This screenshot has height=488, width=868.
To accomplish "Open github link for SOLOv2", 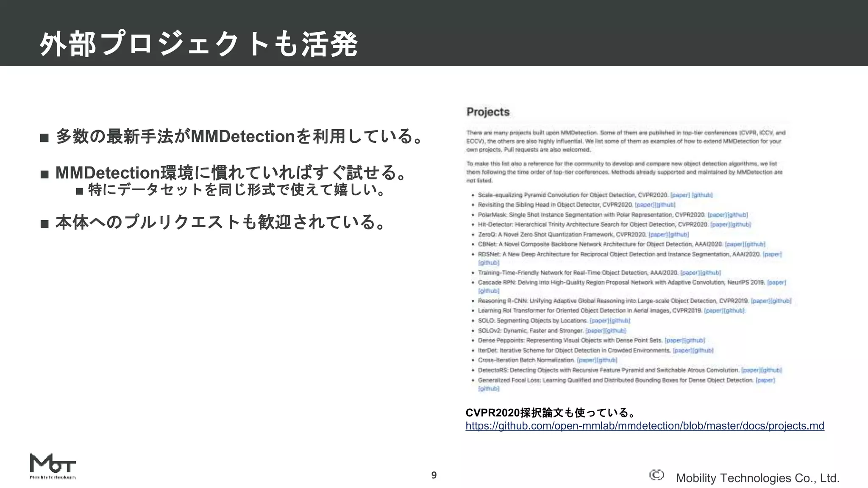I will tap(615, 331).
